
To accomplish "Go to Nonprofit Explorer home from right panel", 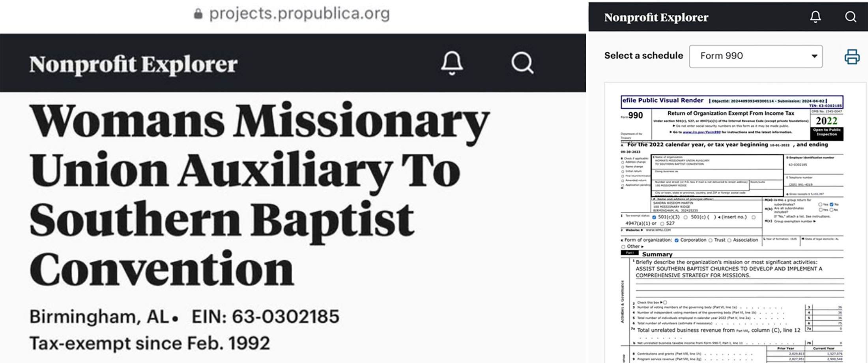I will [x=656, y=17].
